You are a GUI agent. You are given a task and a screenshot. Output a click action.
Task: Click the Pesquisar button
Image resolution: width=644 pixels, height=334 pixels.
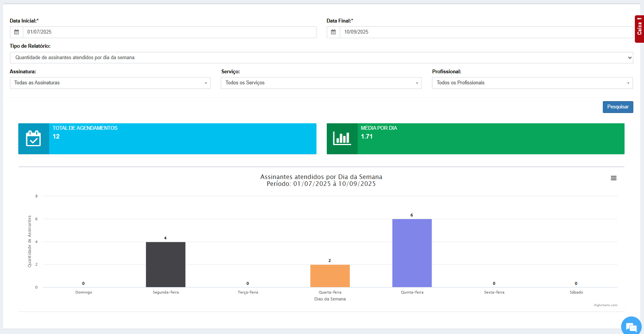point(618,107)
